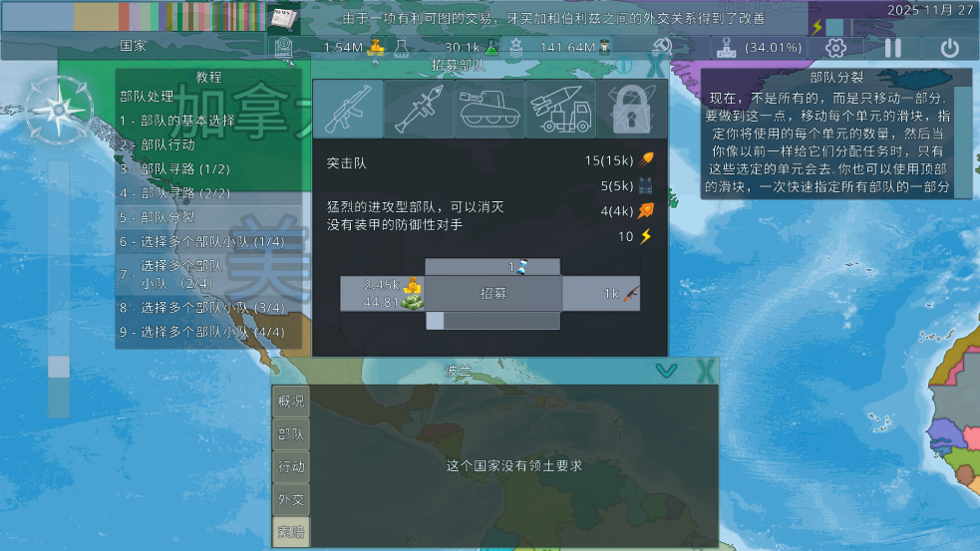Click the gold coins cost icon

coord(413,286)
